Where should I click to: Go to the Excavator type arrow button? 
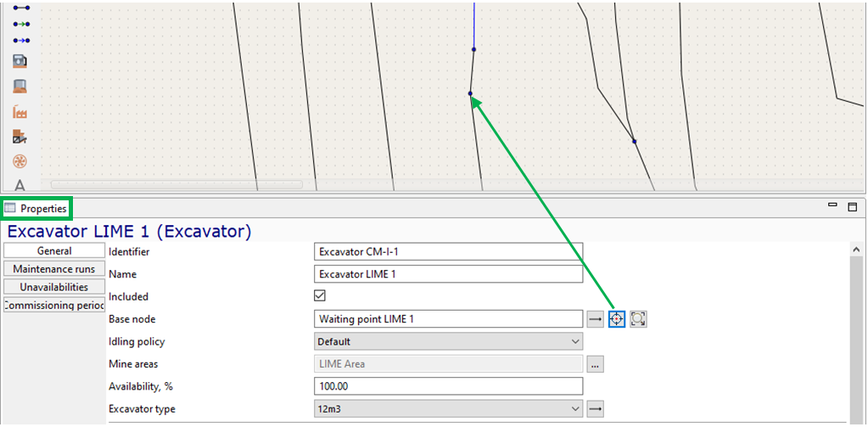pos(595,409)
